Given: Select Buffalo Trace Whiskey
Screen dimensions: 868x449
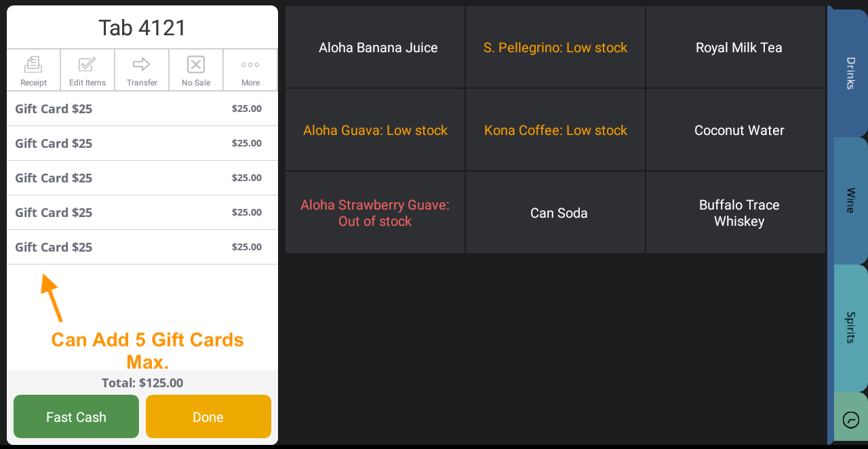Looking at the screenshot, I should click(x=736, y=212).
